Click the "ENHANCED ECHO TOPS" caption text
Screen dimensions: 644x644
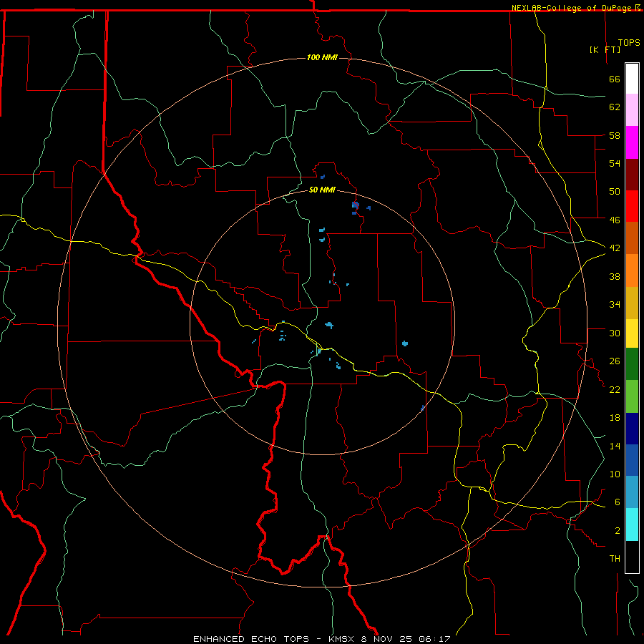coord(251,639)
